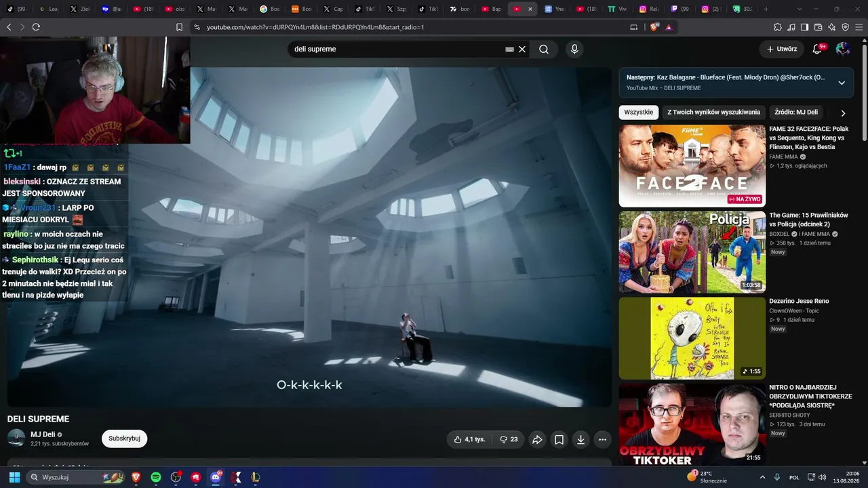Screen dimensions: 868x488
Task: Open Discord from taskbar
Action: 216,477
